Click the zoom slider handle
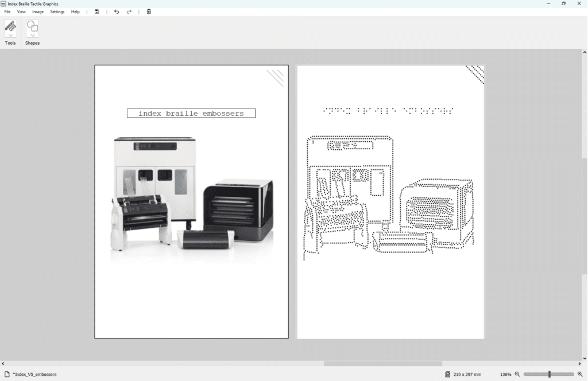The height and width of the screenshot is (381, 588). (550, 374)
